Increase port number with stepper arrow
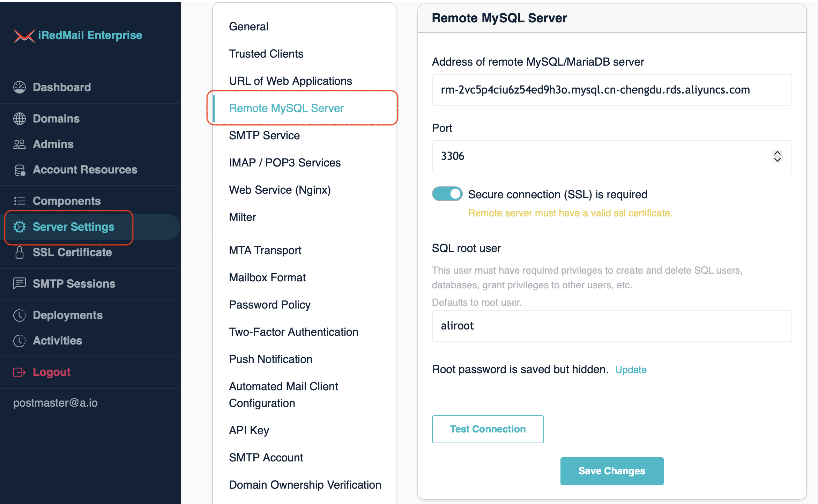This screenshot has height=504, width=818. (x=777, y=153)
